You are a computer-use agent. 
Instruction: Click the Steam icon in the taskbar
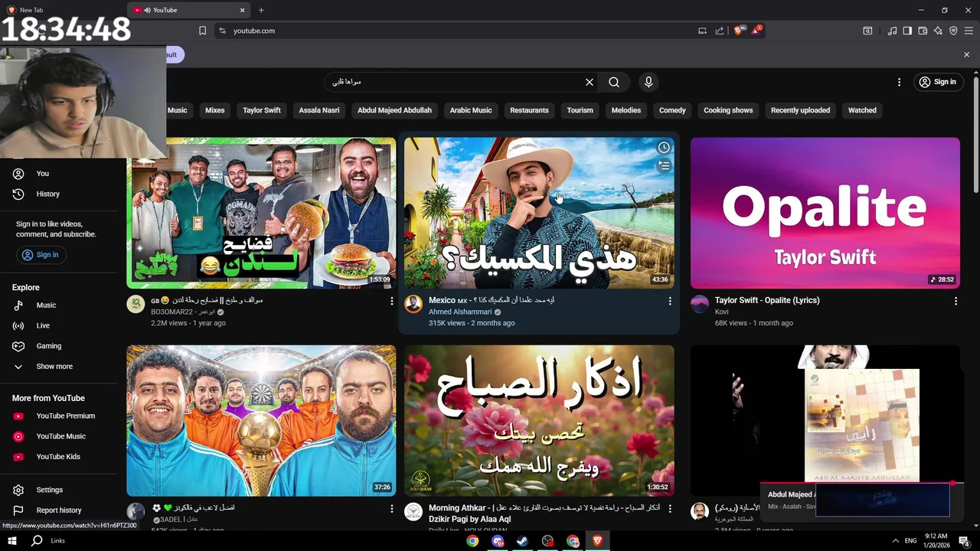point(522,541)
